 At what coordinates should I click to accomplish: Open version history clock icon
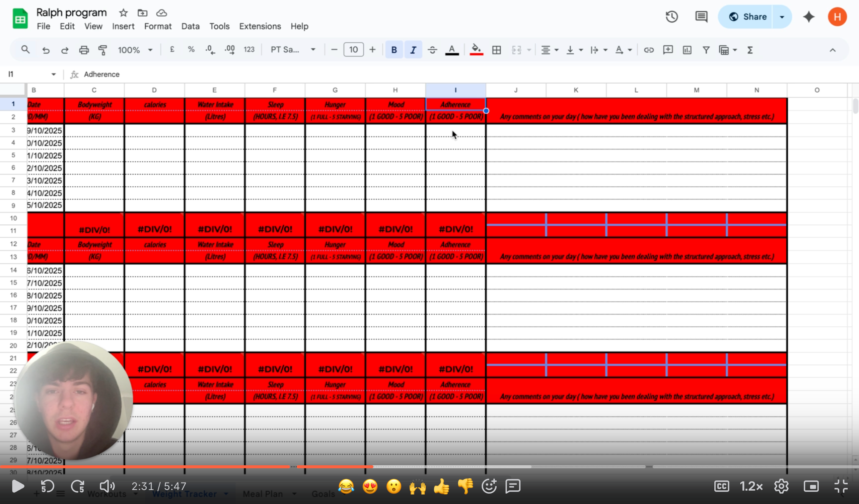click(671, 17)
